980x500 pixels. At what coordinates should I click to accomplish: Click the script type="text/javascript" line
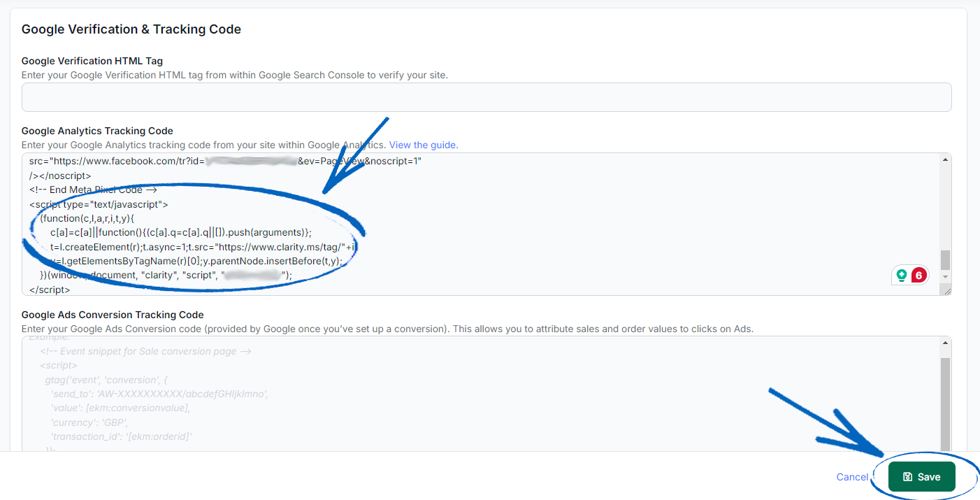click(99, 204)
